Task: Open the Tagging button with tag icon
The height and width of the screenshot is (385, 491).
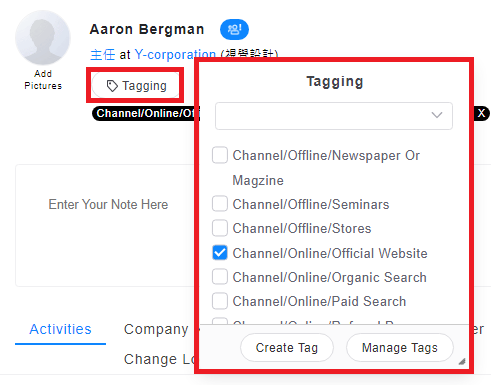Action: [x=137, y=86]
